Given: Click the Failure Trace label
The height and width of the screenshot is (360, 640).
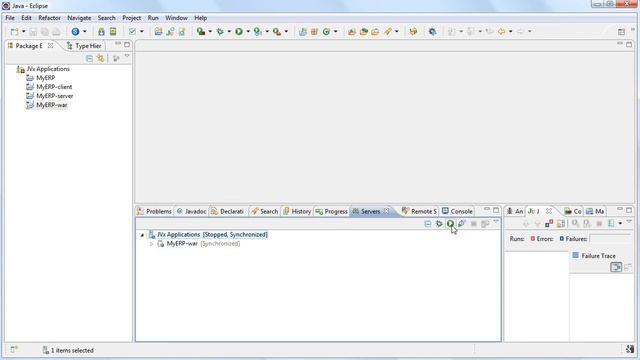Looking at the screenshot, I should click(598, 256).
